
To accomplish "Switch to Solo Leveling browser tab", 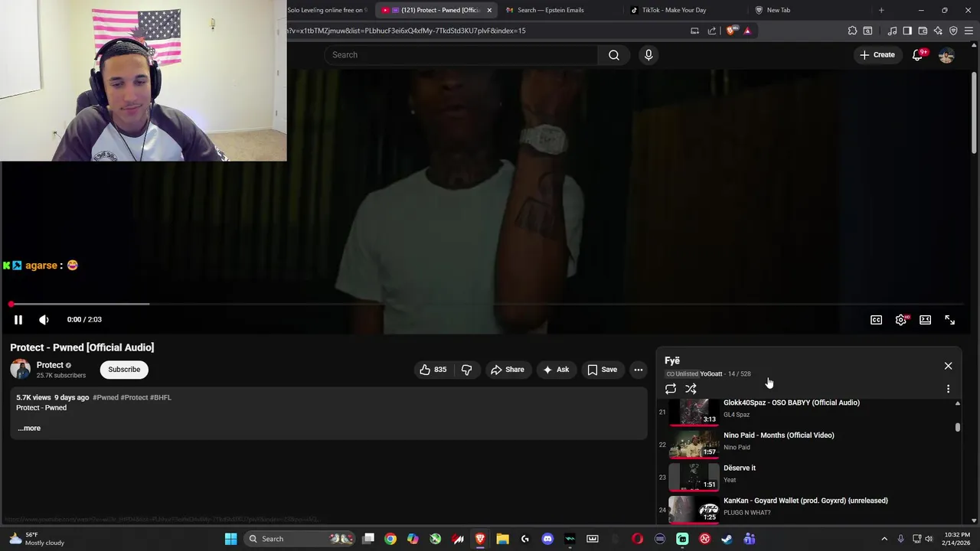I will tap(328, 10).
